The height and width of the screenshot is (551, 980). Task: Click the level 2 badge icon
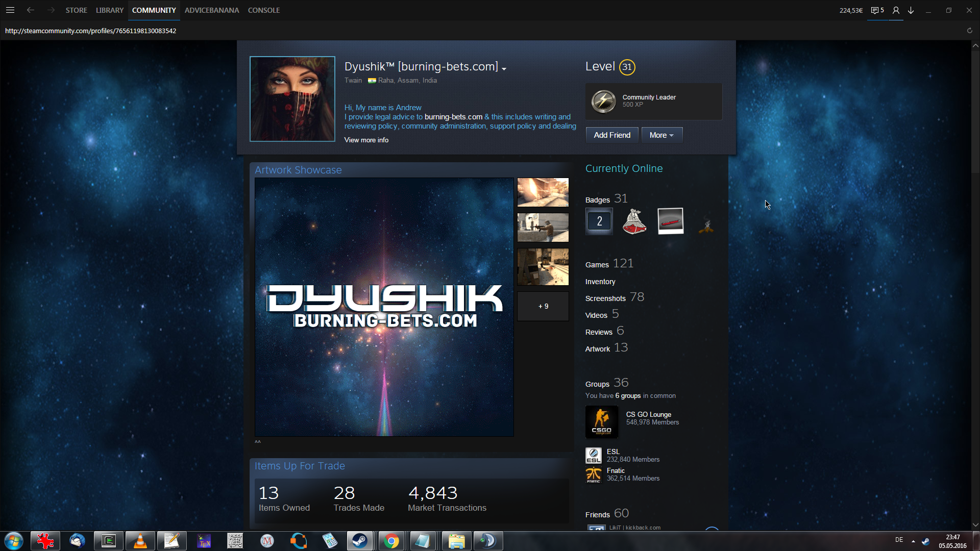[599, 221]
